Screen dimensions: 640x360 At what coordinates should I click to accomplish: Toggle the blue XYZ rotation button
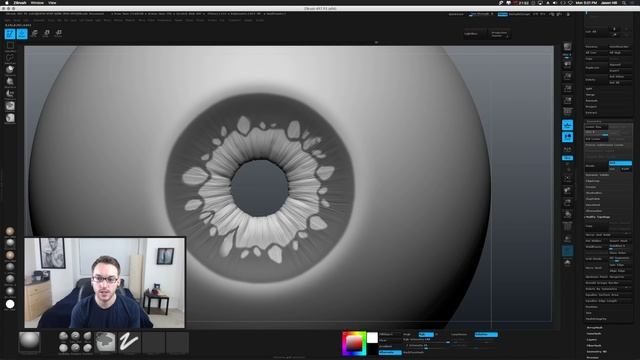tap(567, 158)
